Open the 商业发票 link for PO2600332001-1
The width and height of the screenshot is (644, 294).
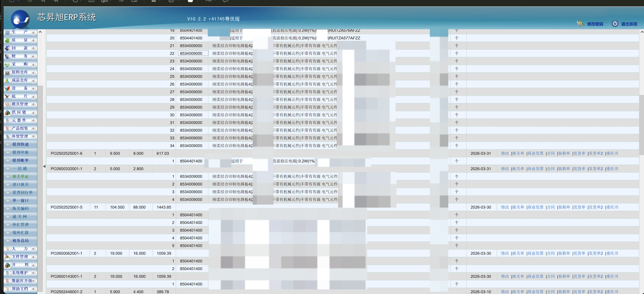click(535, 168)
